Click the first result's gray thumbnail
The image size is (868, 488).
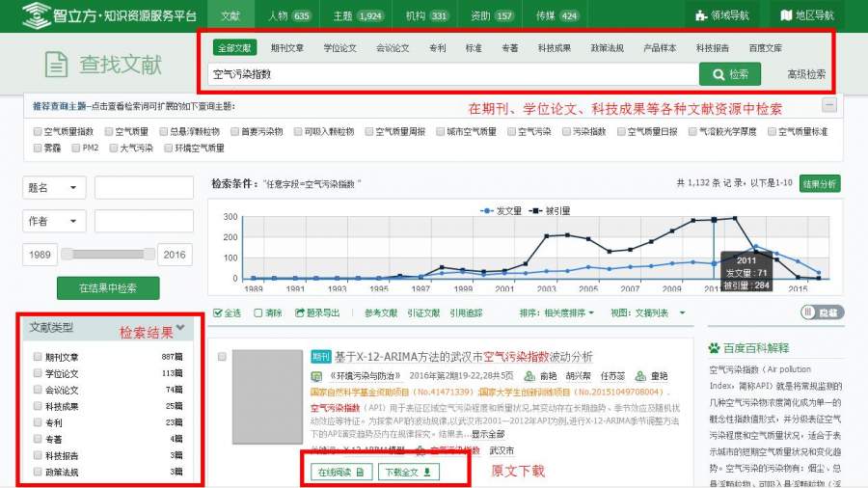tap(267, 396)
